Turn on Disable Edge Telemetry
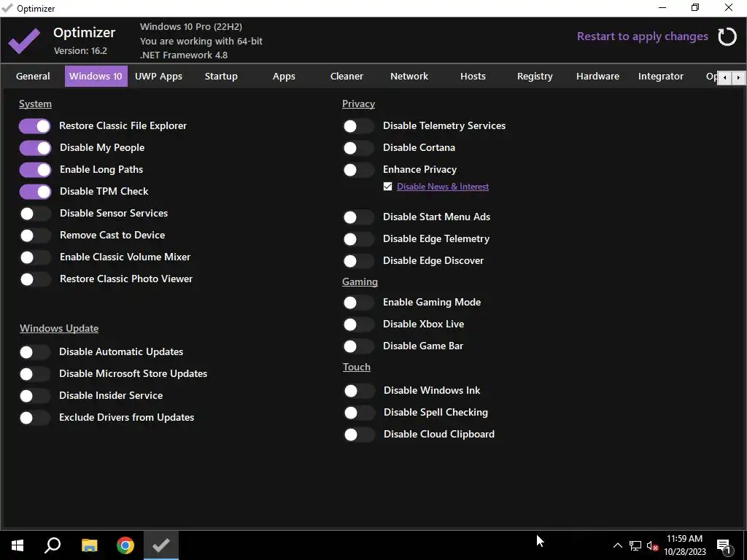Viewport: 747px width, 560px height. (x=358, y=239)
